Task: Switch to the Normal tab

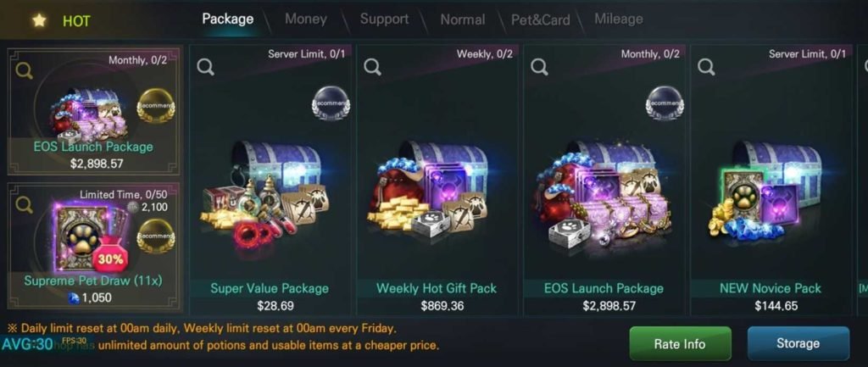Action: (463, 20)
